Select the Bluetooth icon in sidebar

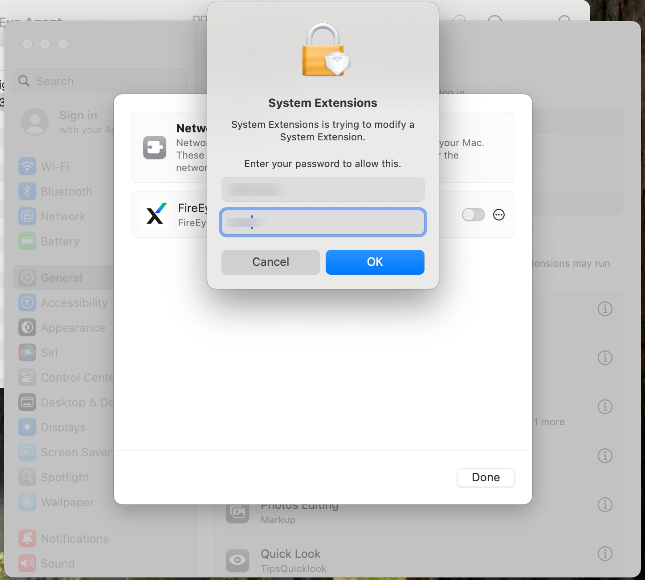tap(27, 191)
